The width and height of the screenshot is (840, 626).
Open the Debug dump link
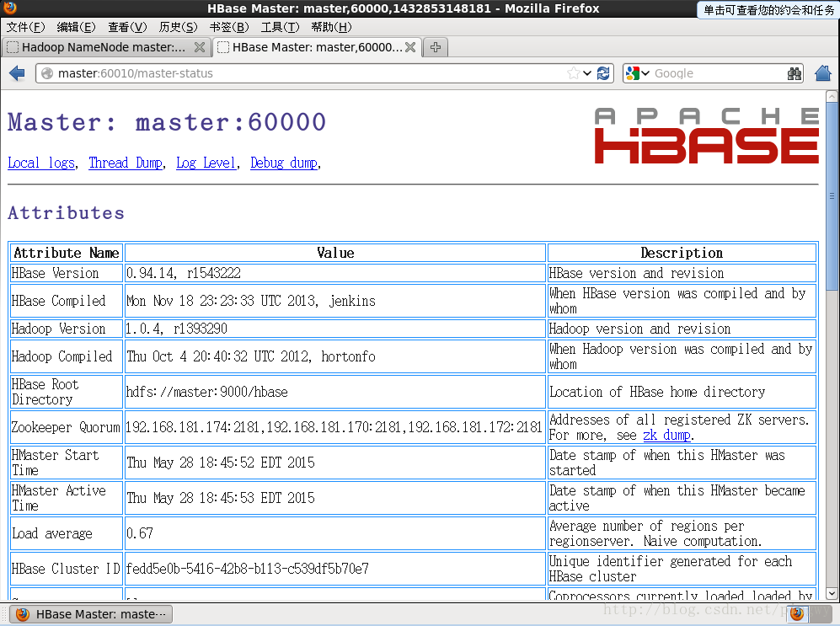coord(284,163)
